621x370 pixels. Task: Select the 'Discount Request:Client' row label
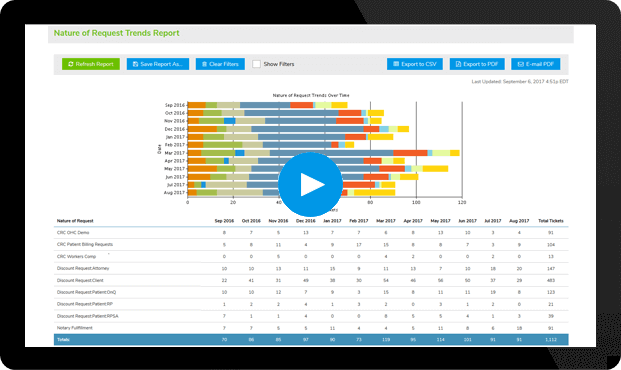pos(80,280)
